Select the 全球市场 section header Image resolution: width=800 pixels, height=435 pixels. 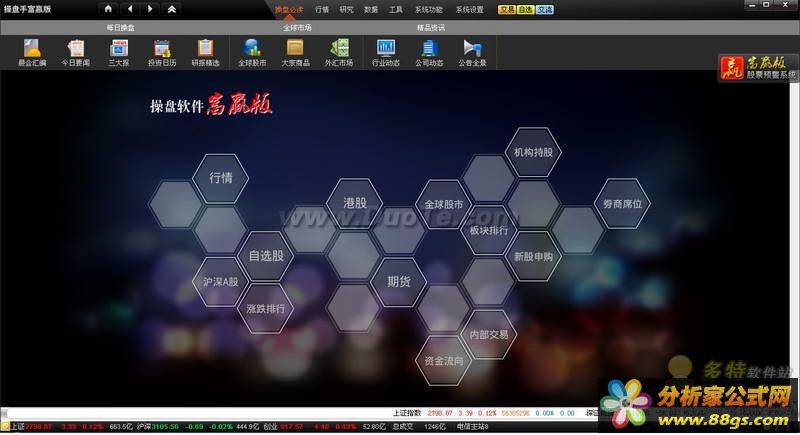(297, 28)
